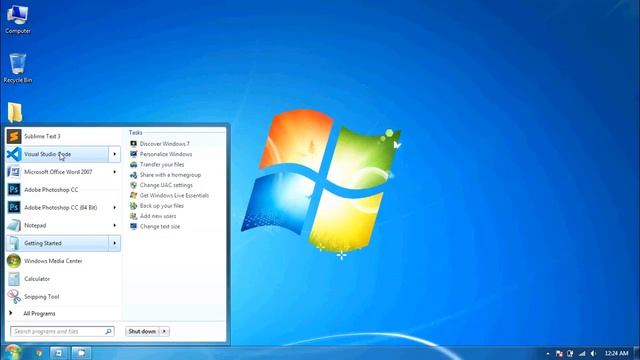
Task: Open Action Center flag tray icon
Action: (x=560, y=353)
